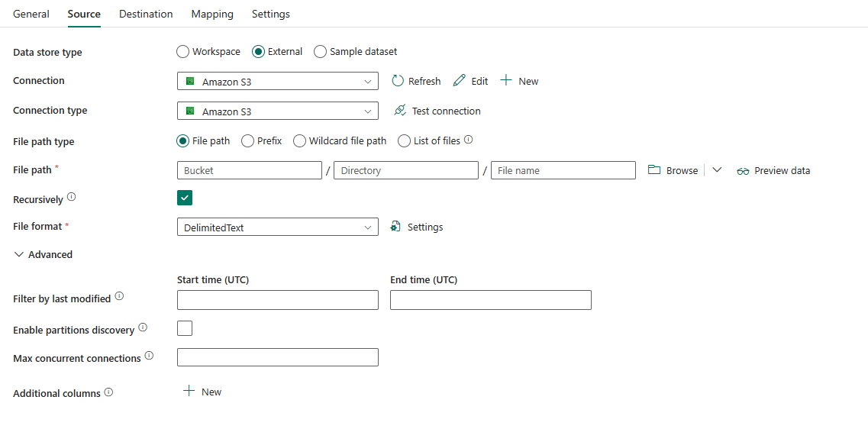Open file format Settings icon
Screen dimensions: 868x429
(395, 227)
